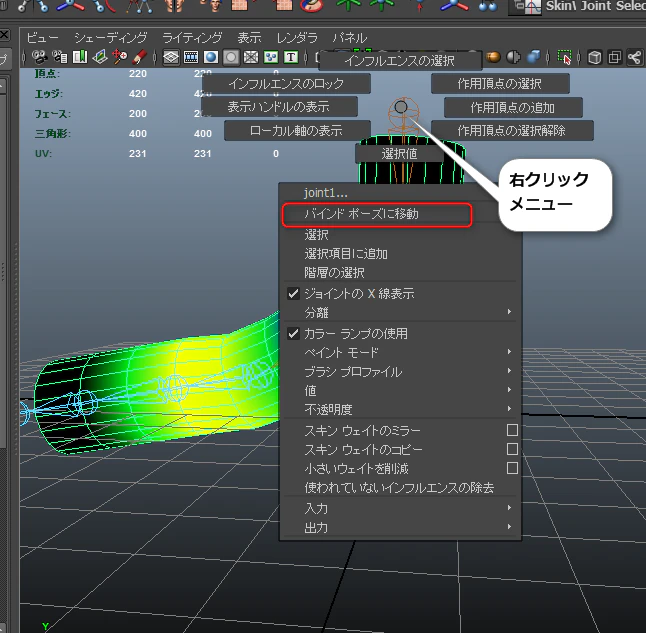The image size is (646, 633).
Task: Expand the ペイント モード submenu
Action: coord(398,353)
